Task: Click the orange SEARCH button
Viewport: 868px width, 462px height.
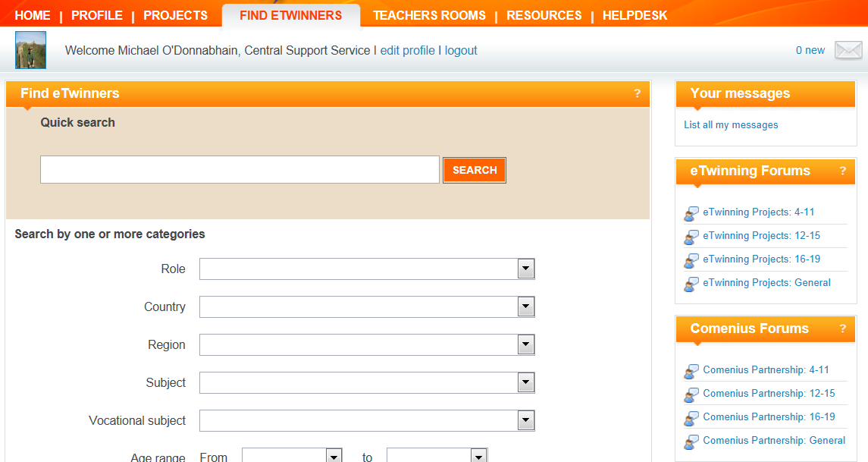Action: 475,170
